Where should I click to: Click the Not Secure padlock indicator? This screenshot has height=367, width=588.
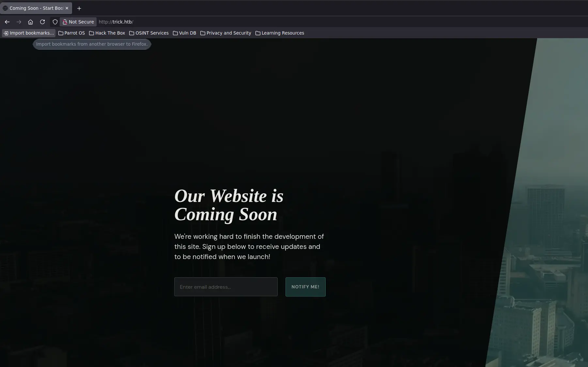click(x=78, y=22)
